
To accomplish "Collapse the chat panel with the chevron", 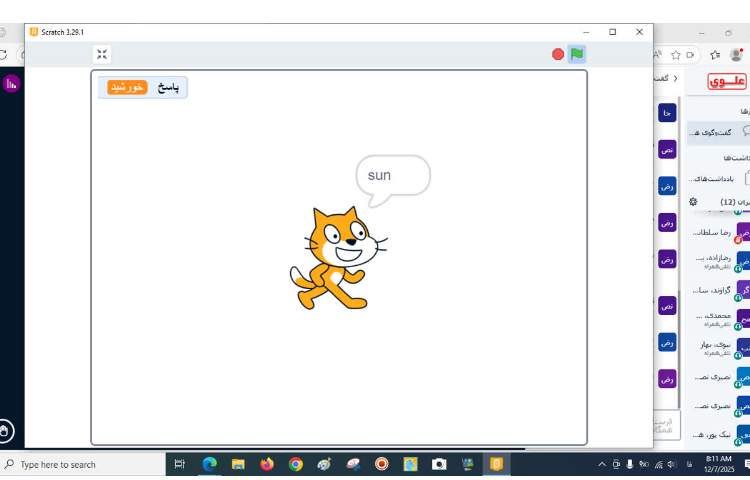I will [674, 78].
